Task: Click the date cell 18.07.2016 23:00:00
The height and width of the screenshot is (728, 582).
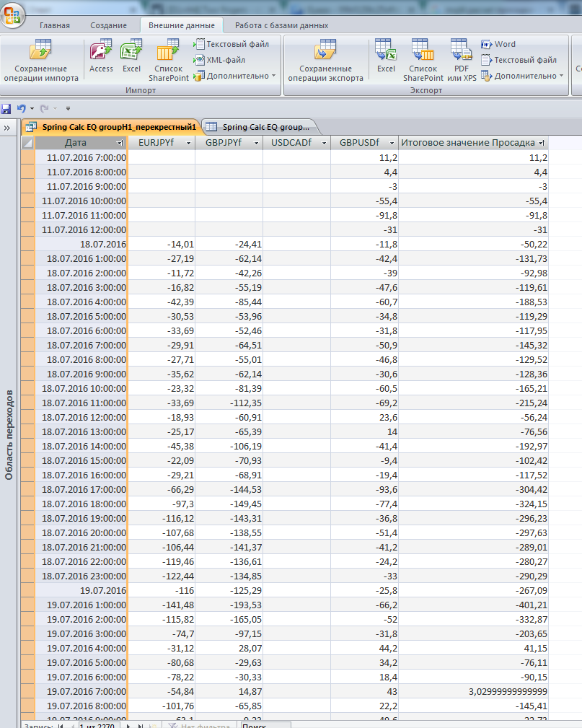Action: (x=81, y=576)
